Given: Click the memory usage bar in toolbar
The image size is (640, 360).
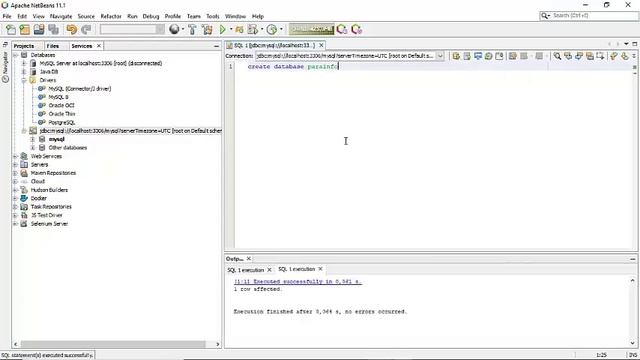Looking at the screenshot, I should [x=311, y=29].
